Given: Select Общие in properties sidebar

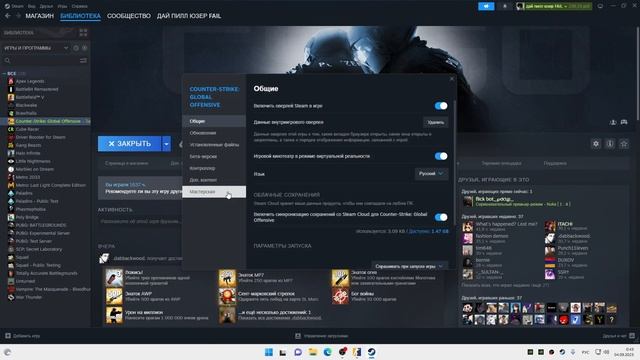Looking at the screenshot, I should tap(214, 121).
